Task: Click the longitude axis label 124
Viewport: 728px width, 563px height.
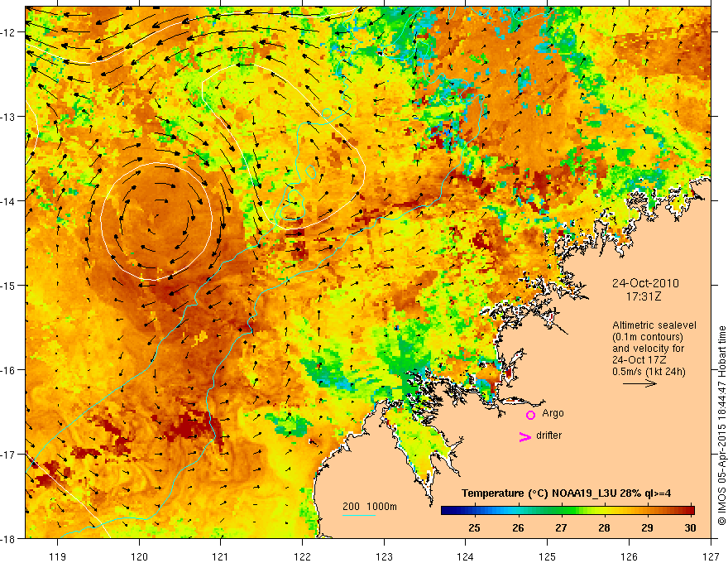Action: tap(466, 556)
